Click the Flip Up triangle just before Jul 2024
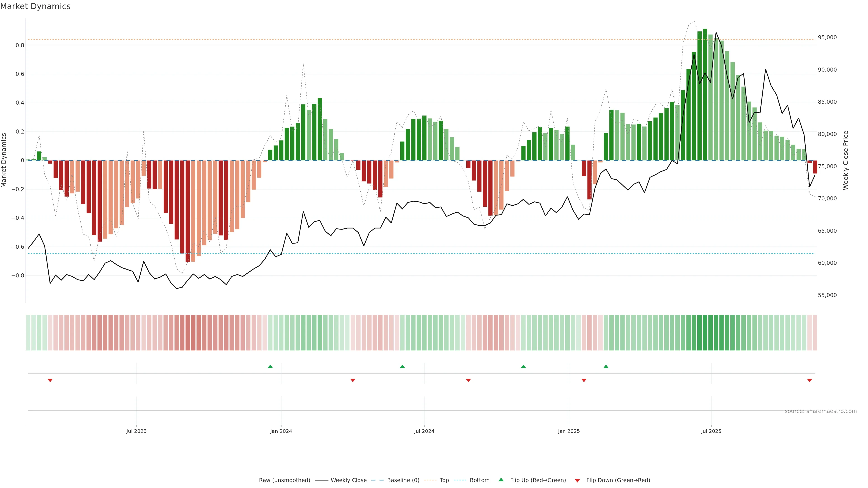Viewport: 868px width, 488px height. 402,366
